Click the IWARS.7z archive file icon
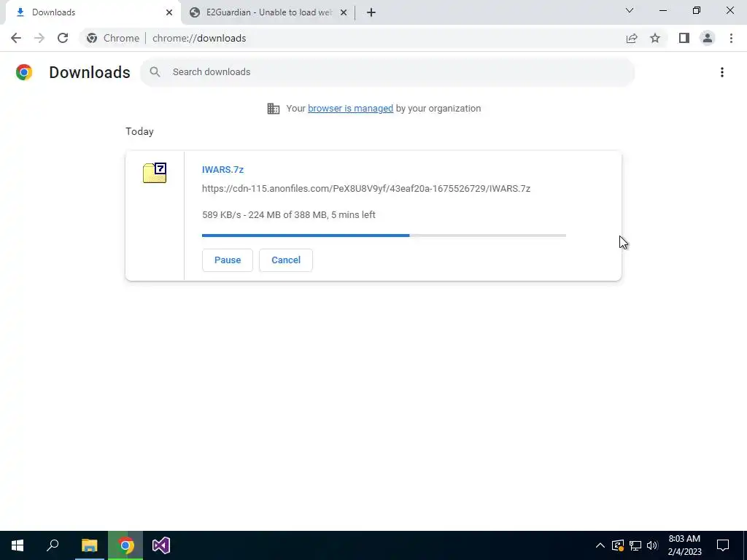Image resolution: width=747 pixels, height=560 pixels. point(155,173)
